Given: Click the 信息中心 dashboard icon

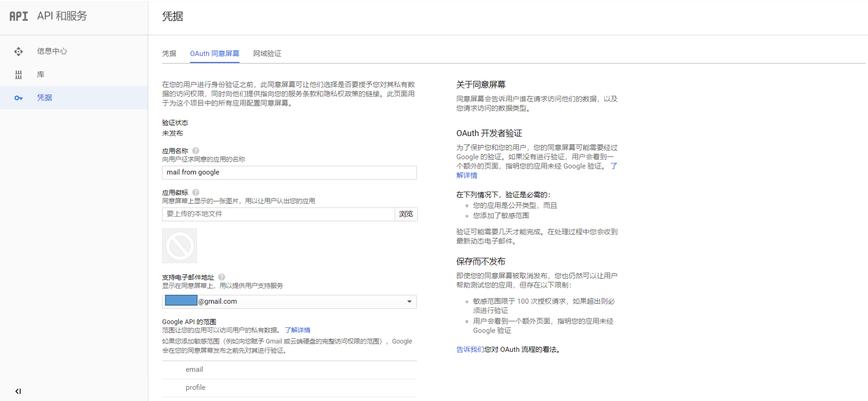Looking at the screenshot, I should [19, 52].
